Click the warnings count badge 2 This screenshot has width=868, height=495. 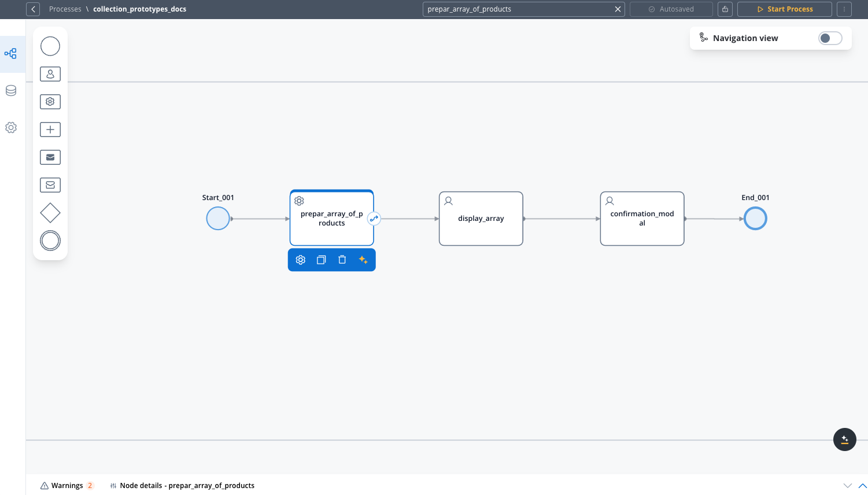[x=90, y=486]
